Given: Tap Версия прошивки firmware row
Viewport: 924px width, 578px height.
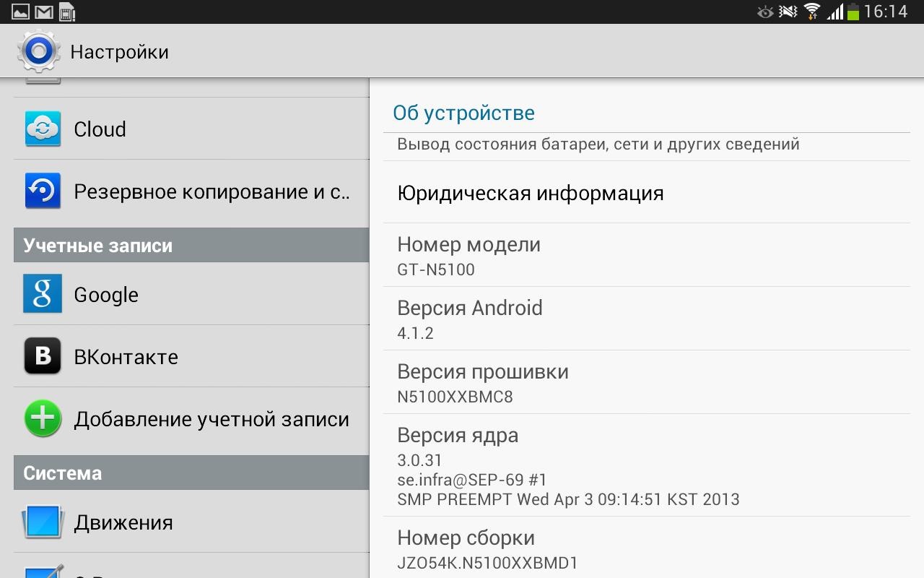Looking at the screenshot, I should (646, 382).
